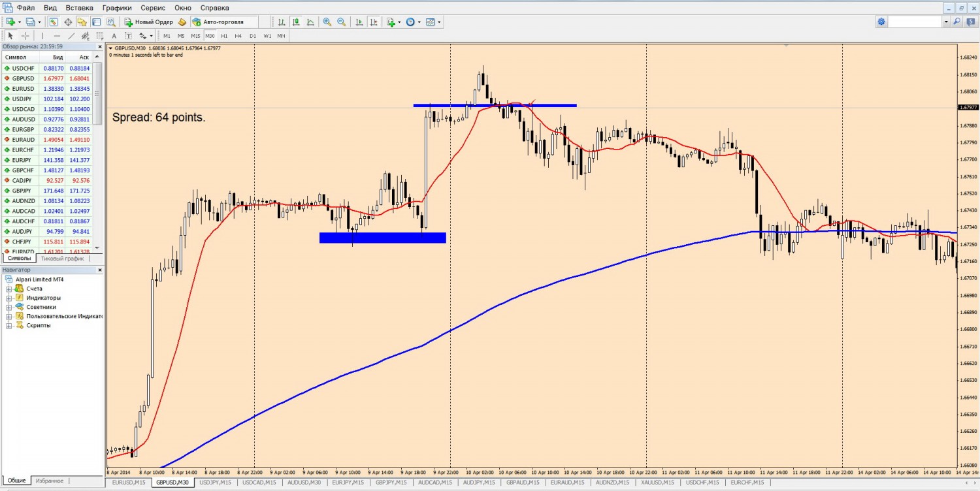Click into the search input field
Image resolution: width=980 pixels, height=491 pixels.
916,22
